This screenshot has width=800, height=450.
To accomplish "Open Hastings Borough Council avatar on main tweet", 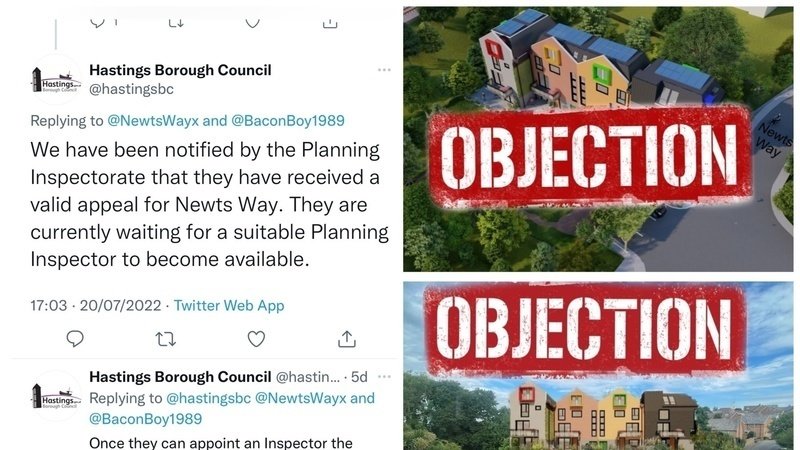I will [56, 80].
